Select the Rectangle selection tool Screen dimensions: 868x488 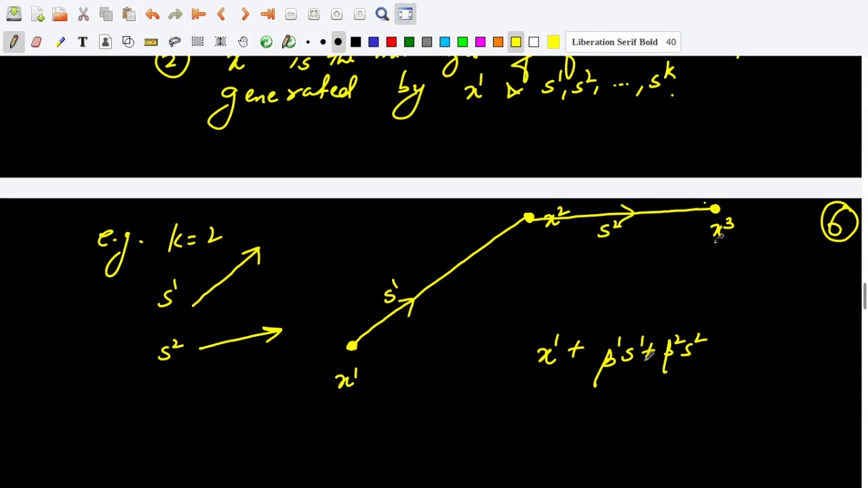click(x=197, y=42)
